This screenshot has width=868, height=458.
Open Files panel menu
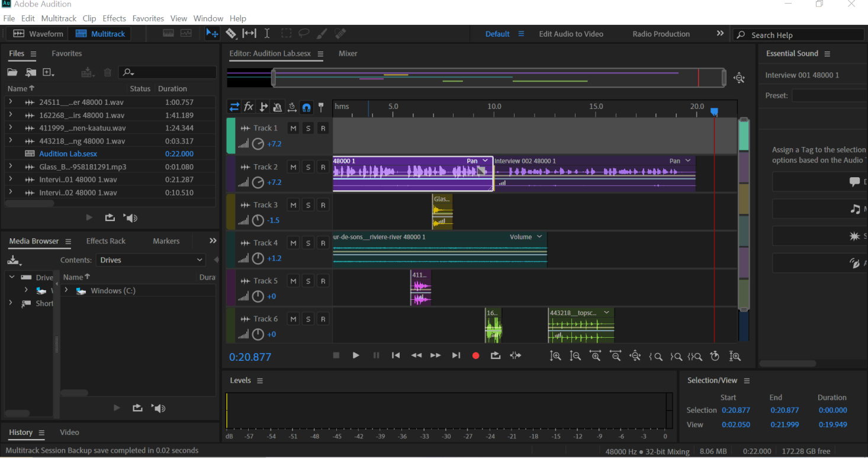pos(34,54)
